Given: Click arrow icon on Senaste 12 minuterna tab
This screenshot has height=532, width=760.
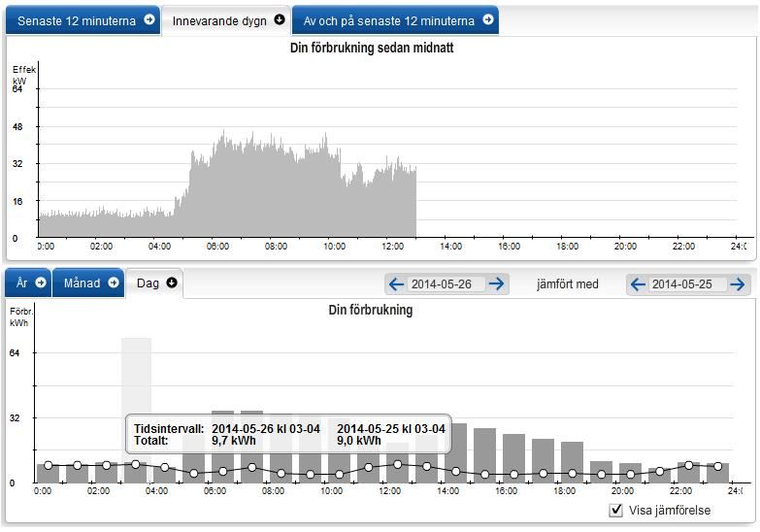Looking at the screenshot, I should (x=149, y=19).
